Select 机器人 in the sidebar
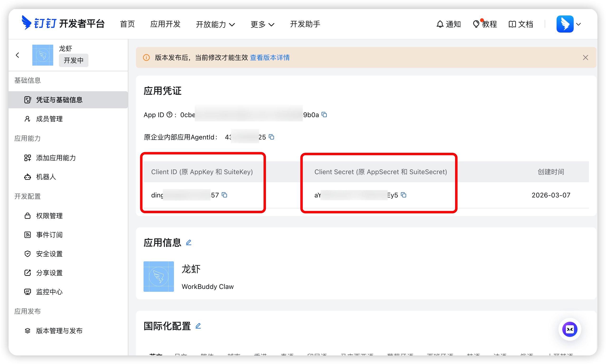 click(46, 177)
